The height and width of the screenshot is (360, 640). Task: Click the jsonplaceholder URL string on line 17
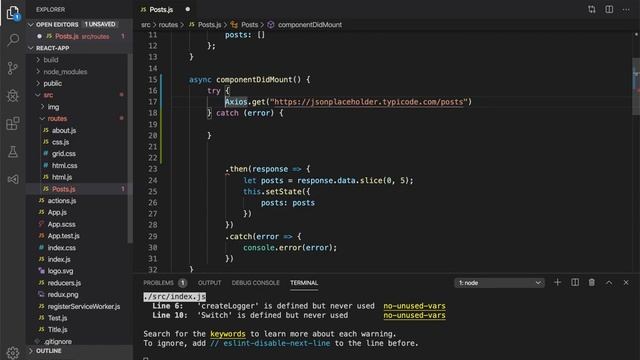[x=369, y=102]
